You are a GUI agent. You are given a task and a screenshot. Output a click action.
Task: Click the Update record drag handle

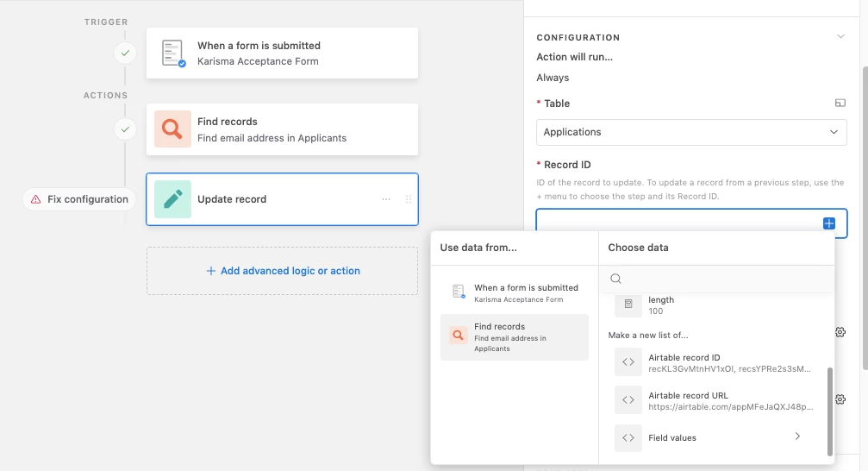click(408, 199)
